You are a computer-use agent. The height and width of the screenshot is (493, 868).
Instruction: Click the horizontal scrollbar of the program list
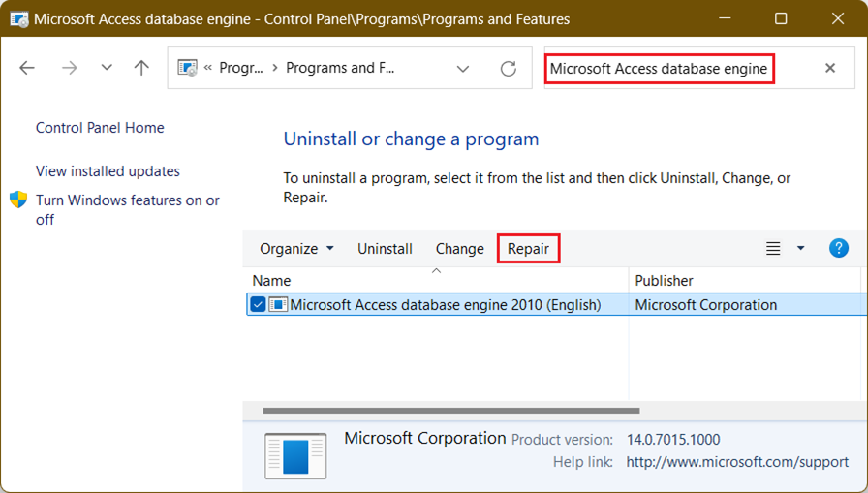[451, 411]
